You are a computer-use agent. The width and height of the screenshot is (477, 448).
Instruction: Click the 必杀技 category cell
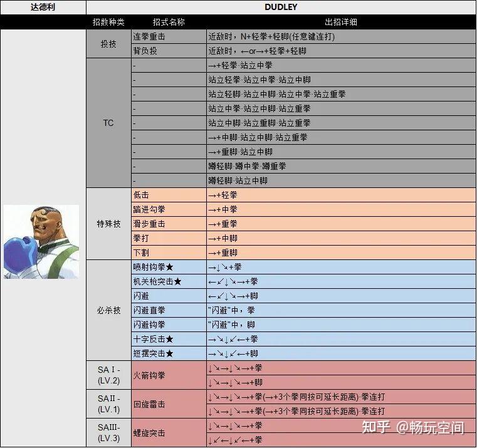coord(108,310)
